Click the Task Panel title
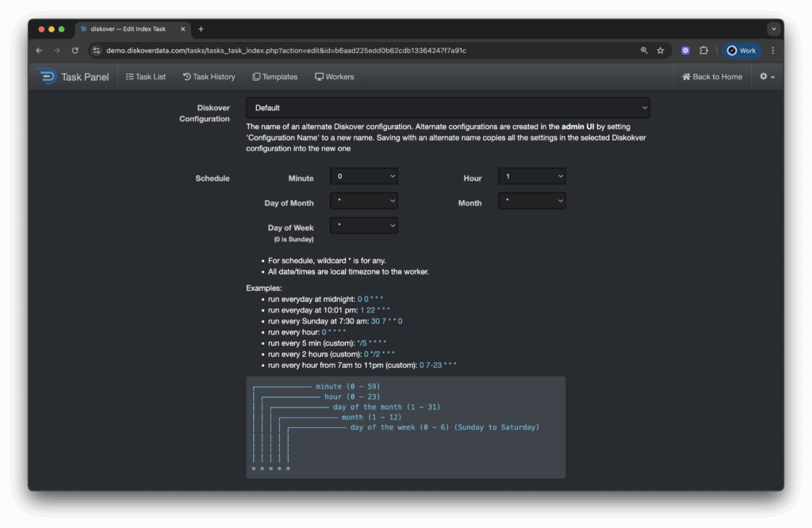812x528 pixels. pos(85,77)
